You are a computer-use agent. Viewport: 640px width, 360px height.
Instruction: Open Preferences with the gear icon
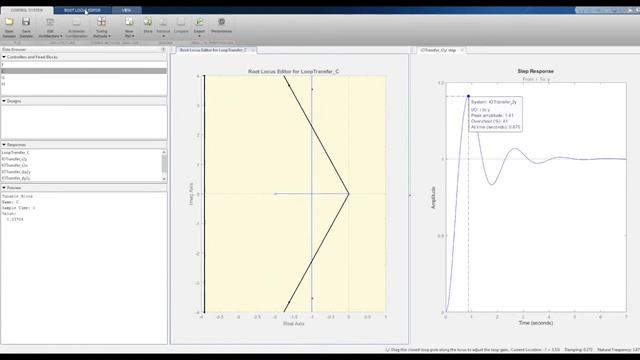coord(221,22)
